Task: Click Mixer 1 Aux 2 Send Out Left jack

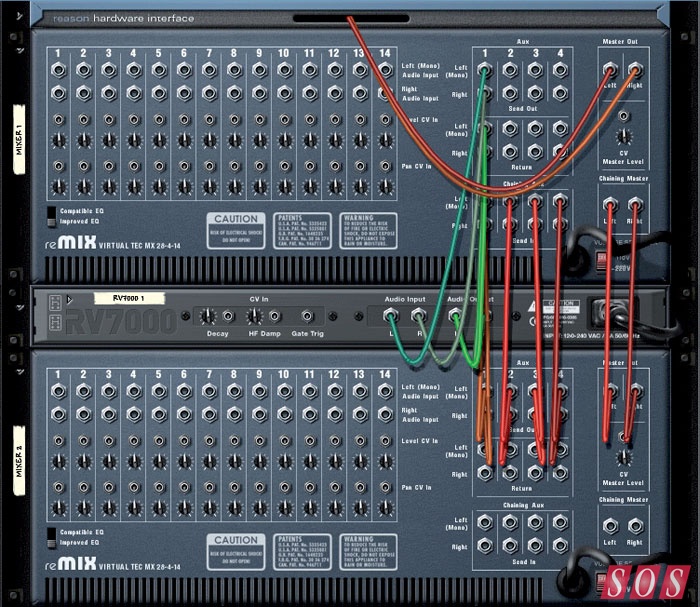Action: coord(510,70)
